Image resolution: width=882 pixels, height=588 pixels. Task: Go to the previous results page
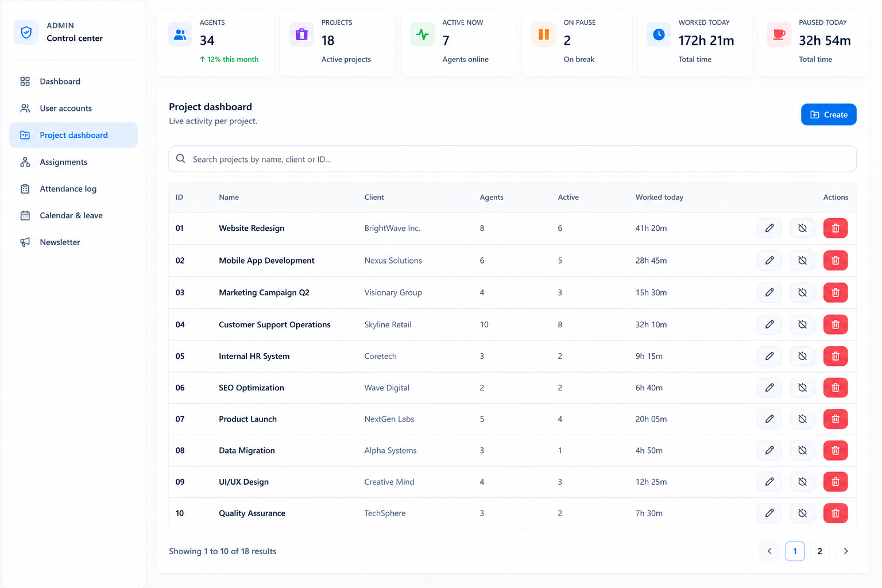point(769,551)
